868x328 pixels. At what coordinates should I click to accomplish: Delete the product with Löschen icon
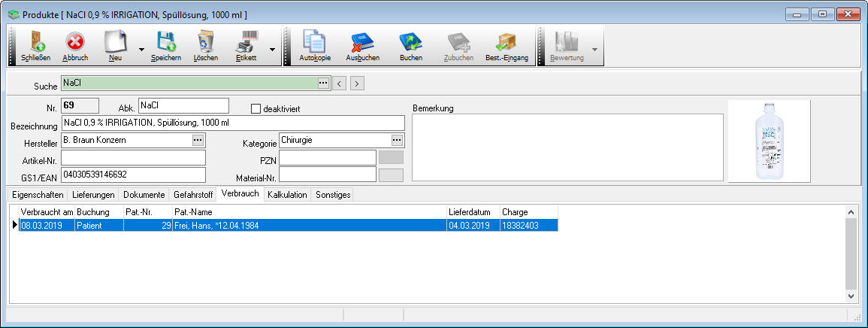click(205, 46)
